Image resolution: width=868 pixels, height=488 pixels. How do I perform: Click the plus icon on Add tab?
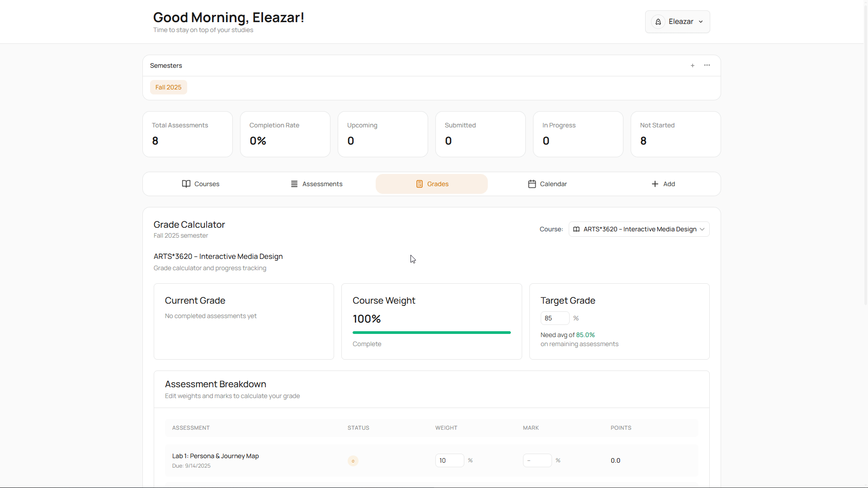click(x=655, y=184)
